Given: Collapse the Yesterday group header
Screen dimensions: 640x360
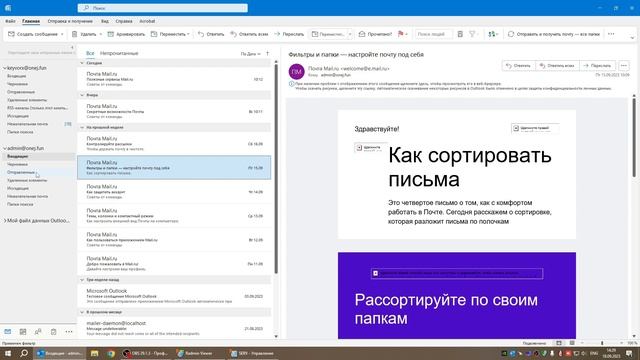Looking at the screenshot, I should click(x=82, y=95).
